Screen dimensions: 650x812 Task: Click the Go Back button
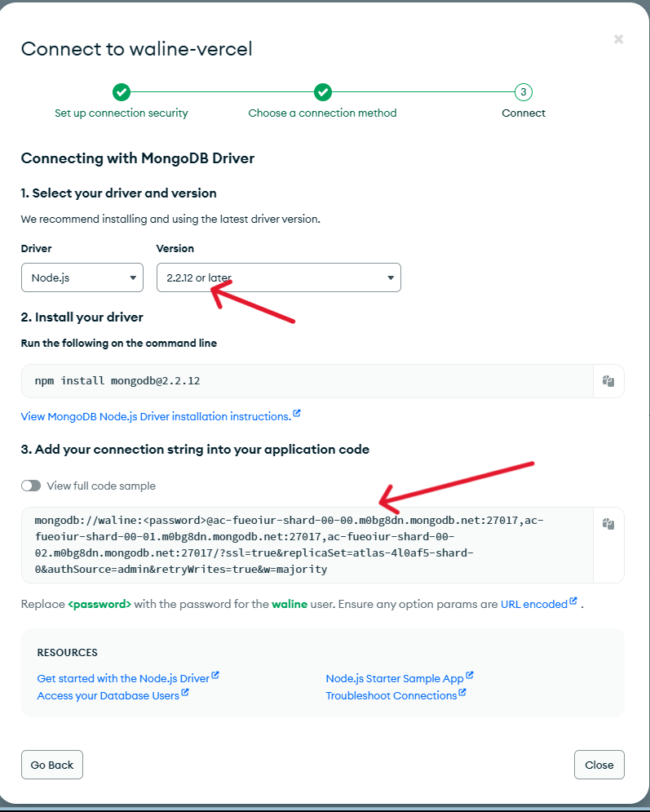tap(52, 765)
